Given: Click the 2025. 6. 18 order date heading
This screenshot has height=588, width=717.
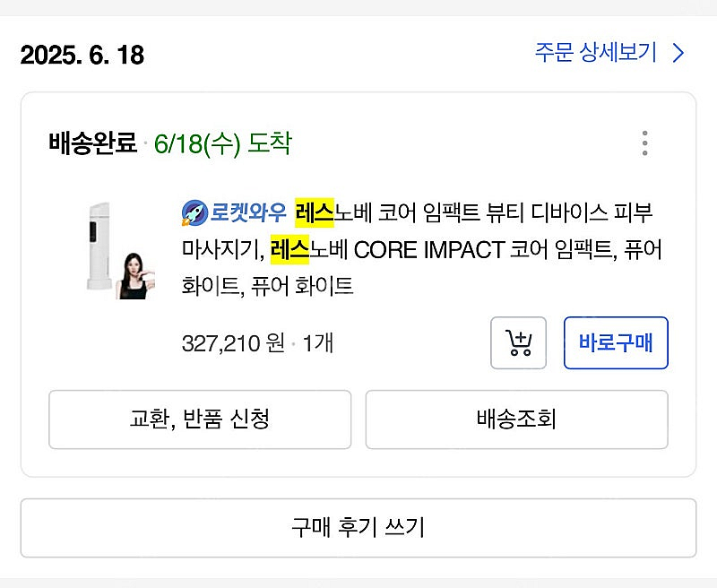Looking at the screenshot, I should click(x=82, y=55).
